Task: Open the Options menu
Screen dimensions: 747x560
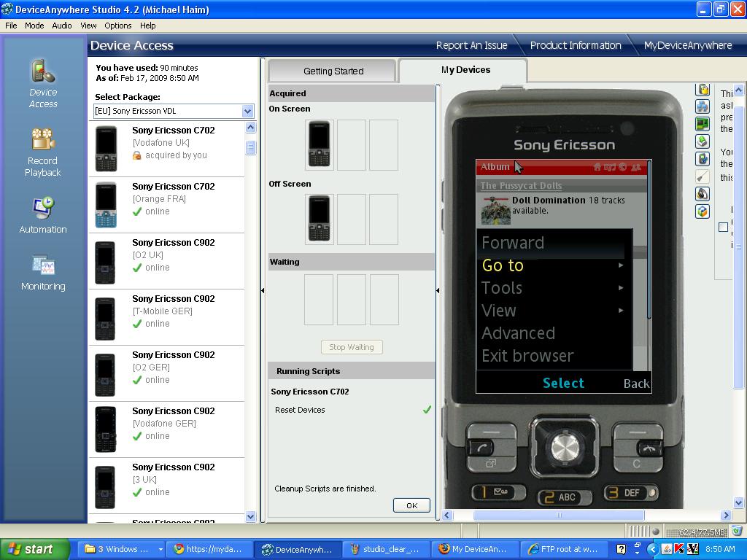Action: 117,26
